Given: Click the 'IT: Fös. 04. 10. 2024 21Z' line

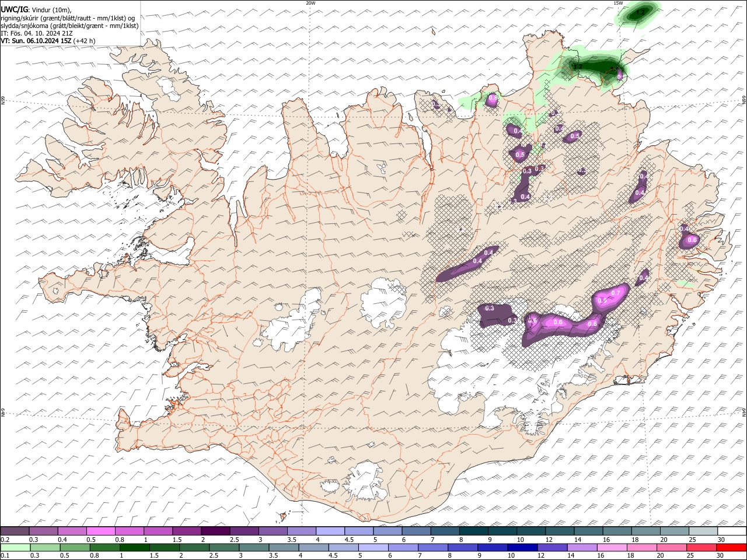Looking at the screenshot, I should point(37,33).
